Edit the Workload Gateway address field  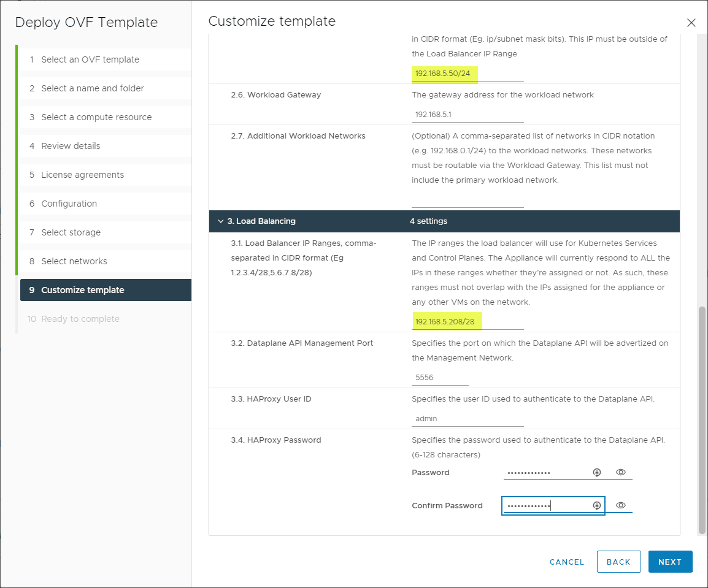coord(466,114)
